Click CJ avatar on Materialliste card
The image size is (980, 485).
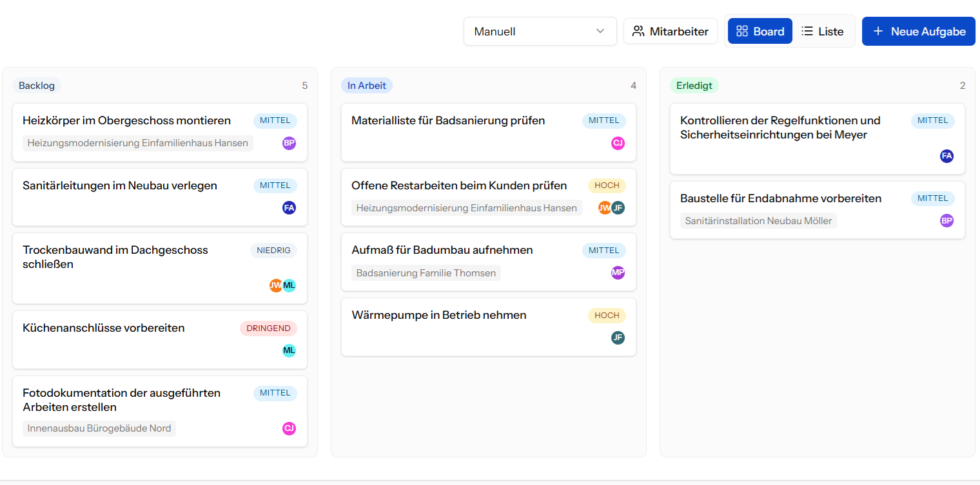[x=618, y=143]
